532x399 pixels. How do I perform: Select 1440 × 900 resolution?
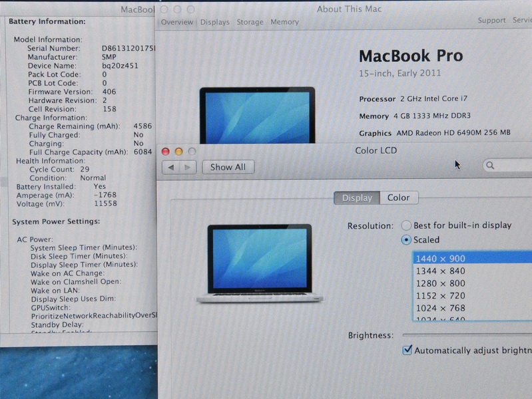pyautogui.click(x=473, y=259)
